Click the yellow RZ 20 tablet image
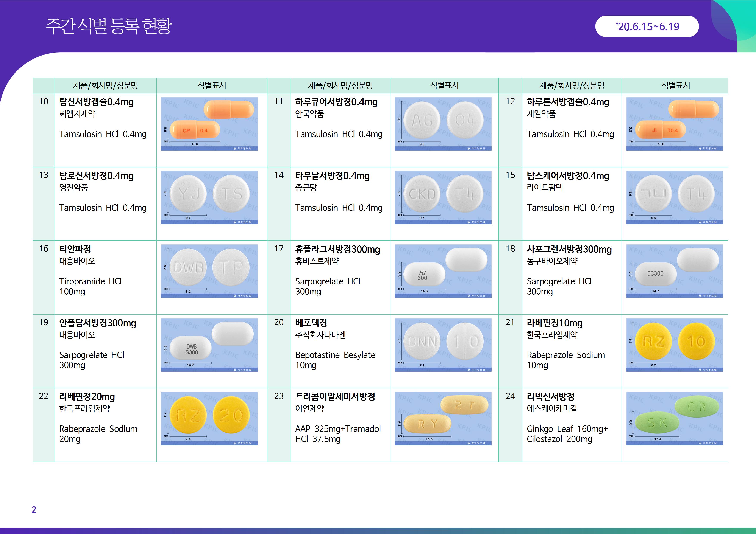The width and height of the screenshot is (756, 534). coord(209,419)
